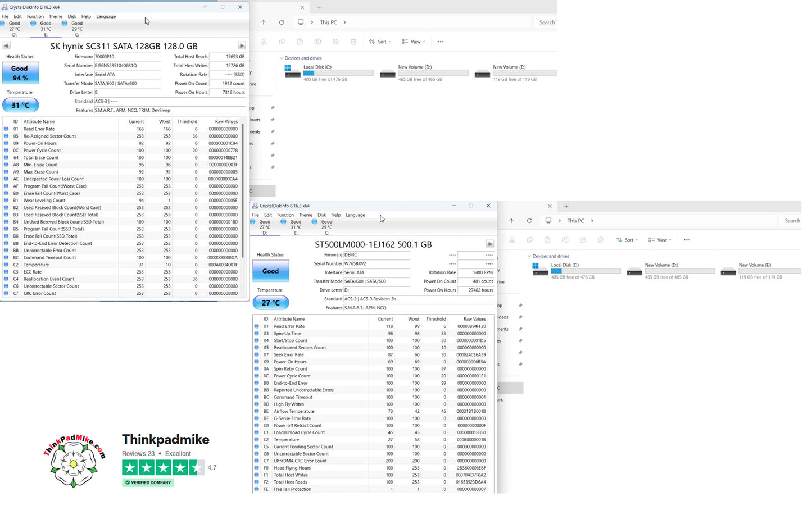The width and height of the screenshot is (812, 510).
Task: Click Cut scissors icon in Explorer beside ST500LM000 window
Action: (x=511, y=240)
